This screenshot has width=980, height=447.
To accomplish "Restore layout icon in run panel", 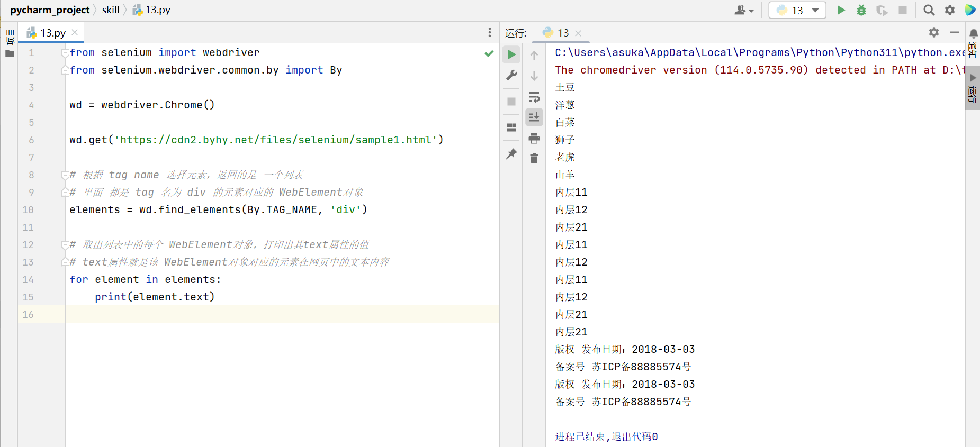I will pyautogui.click(x=511, y=127).
